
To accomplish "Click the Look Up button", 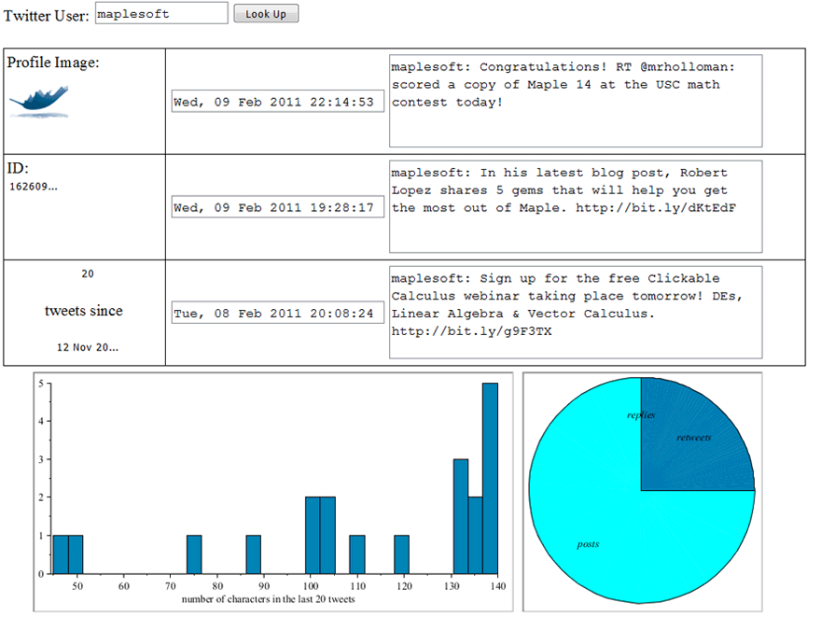I will tap(266, 14).
